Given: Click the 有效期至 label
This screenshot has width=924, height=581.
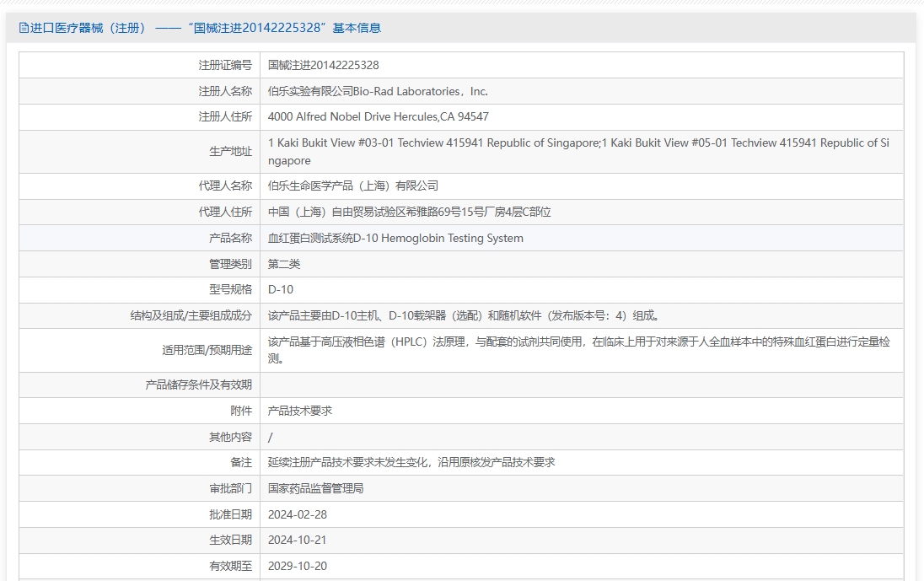Looking at the screenshot, I should coord(230,566).
